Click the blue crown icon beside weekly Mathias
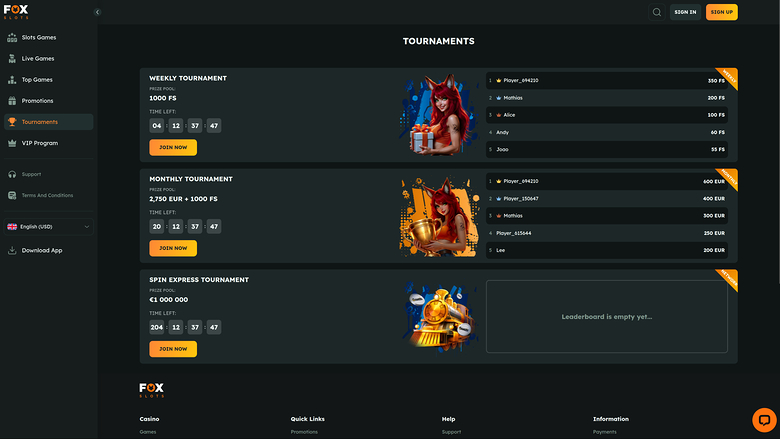The image size is (780, 439). pyautogui.click(x=498, y=98)
